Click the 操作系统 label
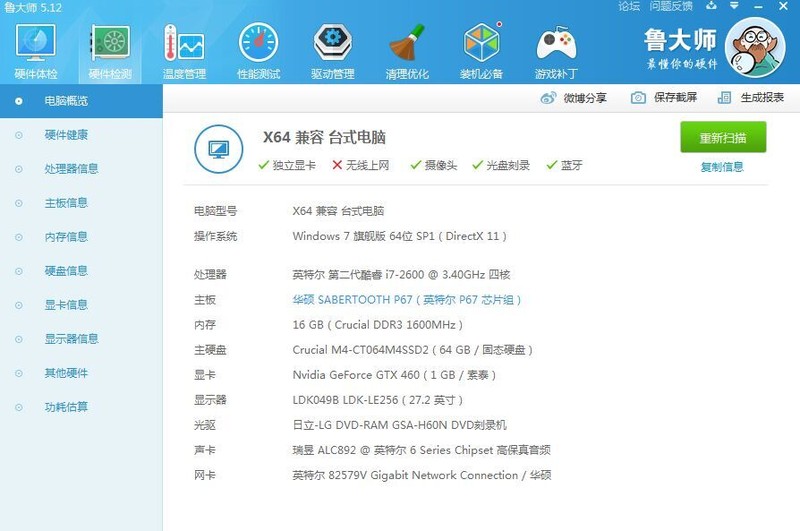Viewport: 800px width, 531px height. pos(215,236)
